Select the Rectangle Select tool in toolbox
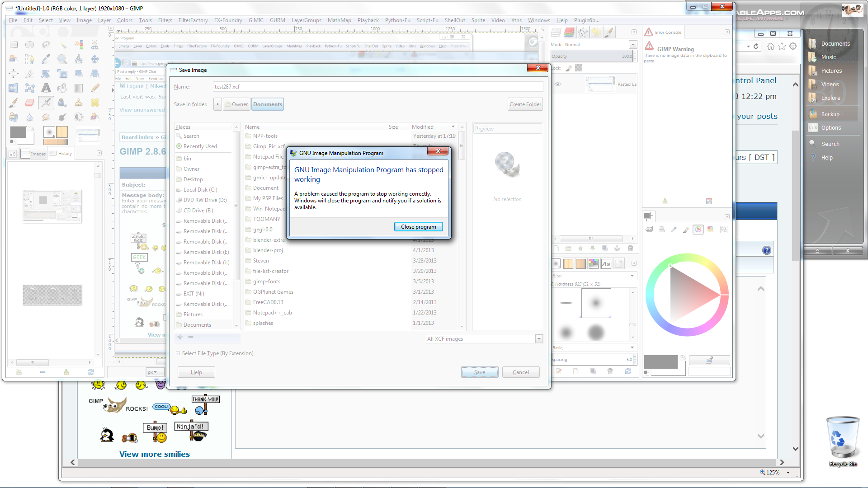Screen dimensions: 868x488 pyautogui.click(x=14, y=45)
